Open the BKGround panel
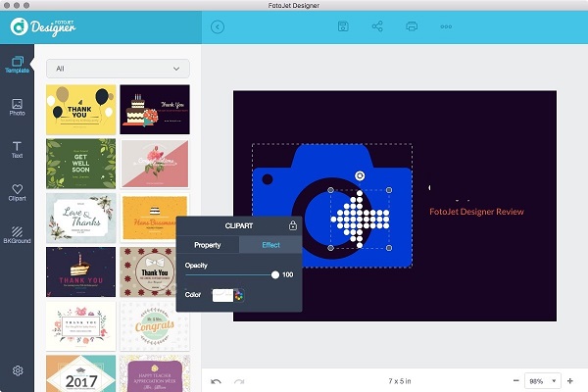 point(17,235)
